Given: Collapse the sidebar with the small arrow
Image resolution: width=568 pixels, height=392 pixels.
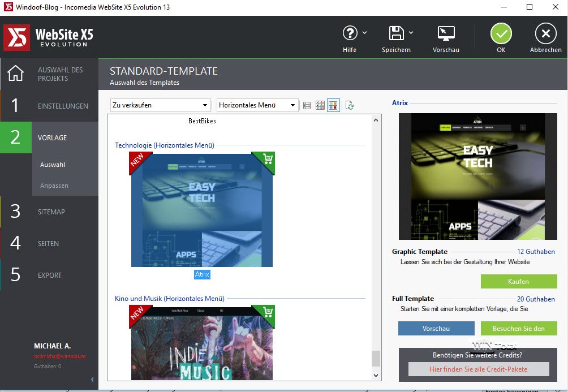Looking at the screenshot, I should (x=92, y=380).
